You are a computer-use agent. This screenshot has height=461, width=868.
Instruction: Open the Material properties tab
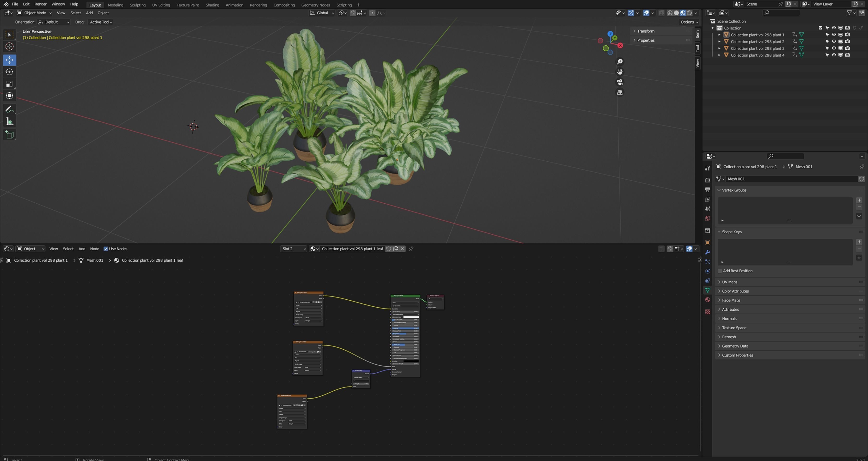(x=707, y=300)
